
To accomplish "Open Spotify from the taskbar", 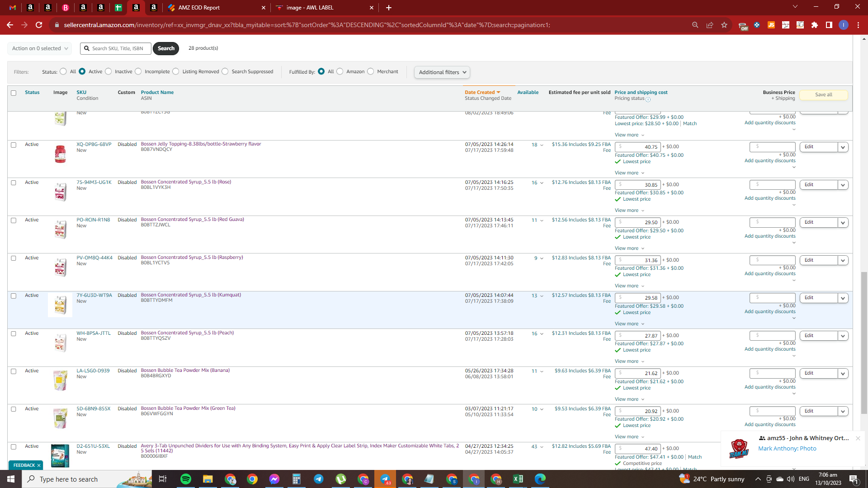I will pos(186,479).
